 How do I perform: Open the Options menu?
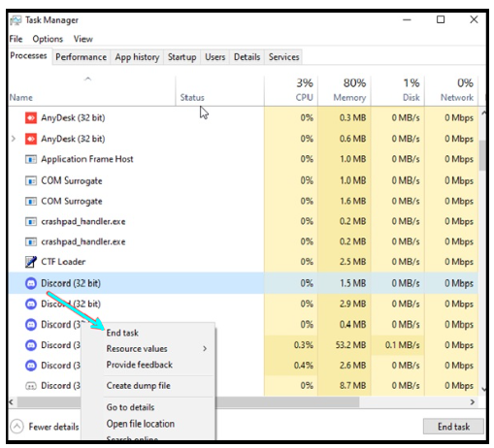[48, 39]
